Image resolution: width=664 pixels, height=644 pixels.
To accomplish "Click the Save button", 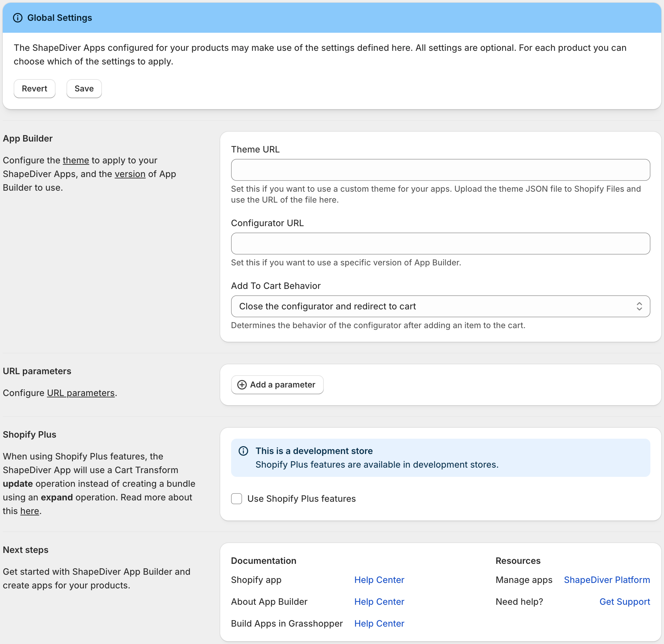I will point(84,89).
